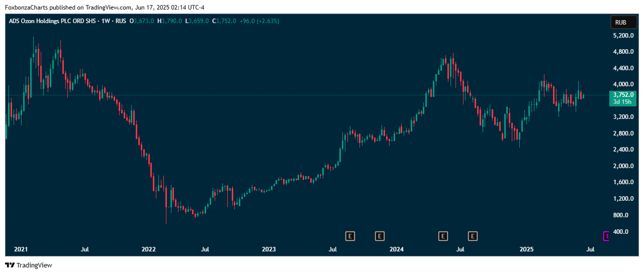
Task: Select the magenta upcoming earnings E marker
Action: coord(606,236)
